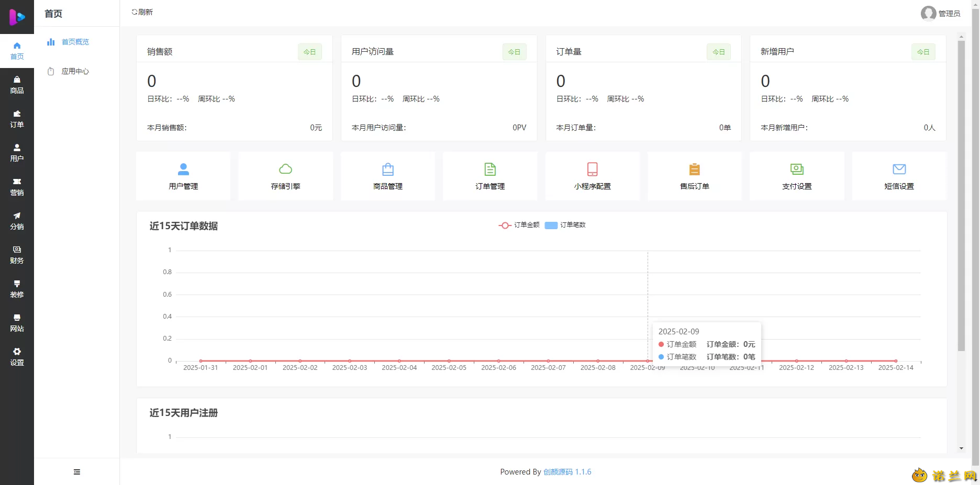Select 首页 home in the sidebar
Image resolution: width=980 pixels, height=485 pixels.
17,51
